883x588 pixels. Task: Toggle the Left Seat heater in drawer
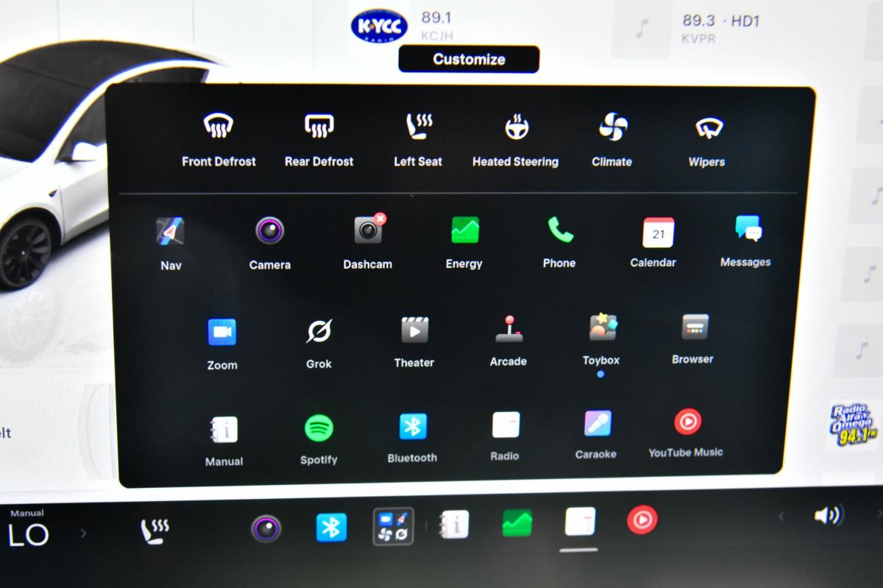(x=418, y=140)
